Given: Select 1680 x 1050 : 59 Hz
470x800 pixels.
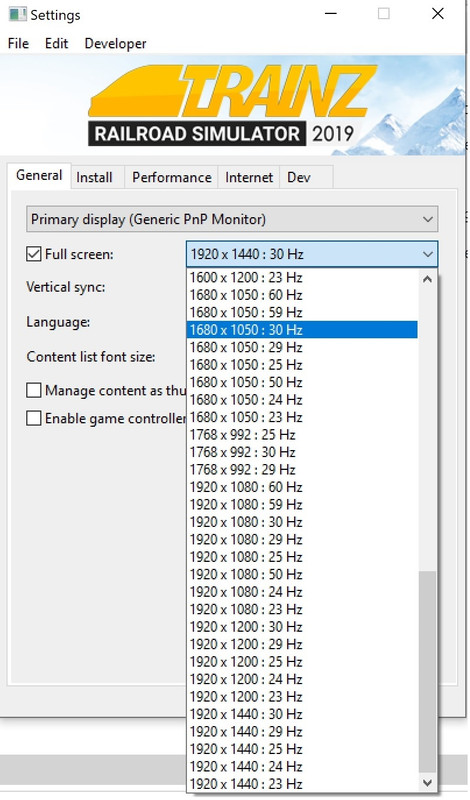Looking at the screenshot, I should [303, 312].
